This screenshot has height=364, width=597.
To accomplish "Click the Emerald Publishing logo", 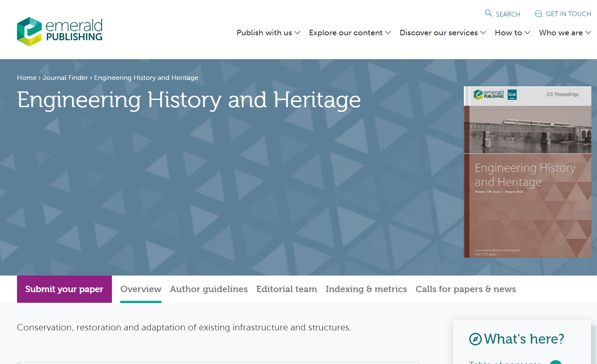I will click(59, 31).
